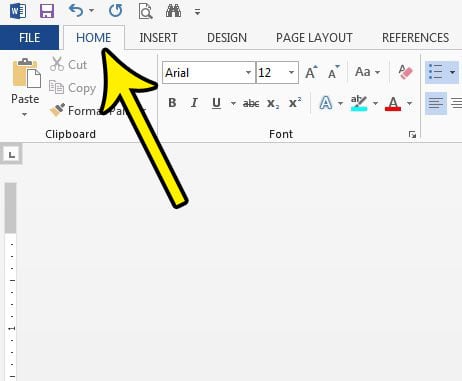This screenshot has width=462, height=381.
Task: Open highlight color dropdown arrow
Action: pyautogui.click(x=375, y=103)
